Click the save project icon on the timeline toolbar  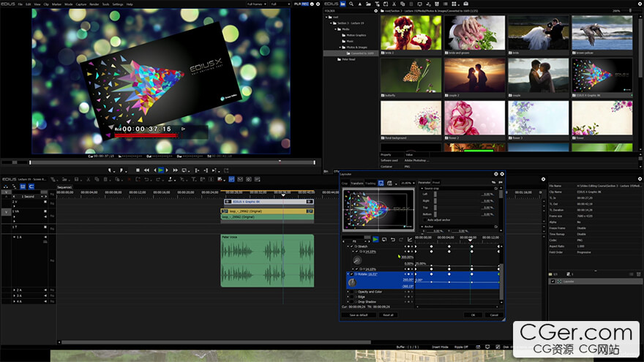tap(76, 179)
